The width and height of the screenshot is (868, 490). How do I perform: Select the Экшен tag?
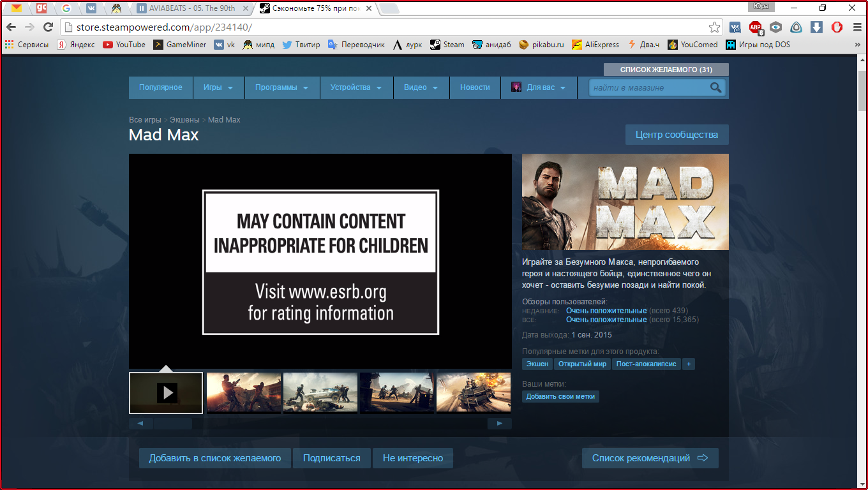click(537, 364)
